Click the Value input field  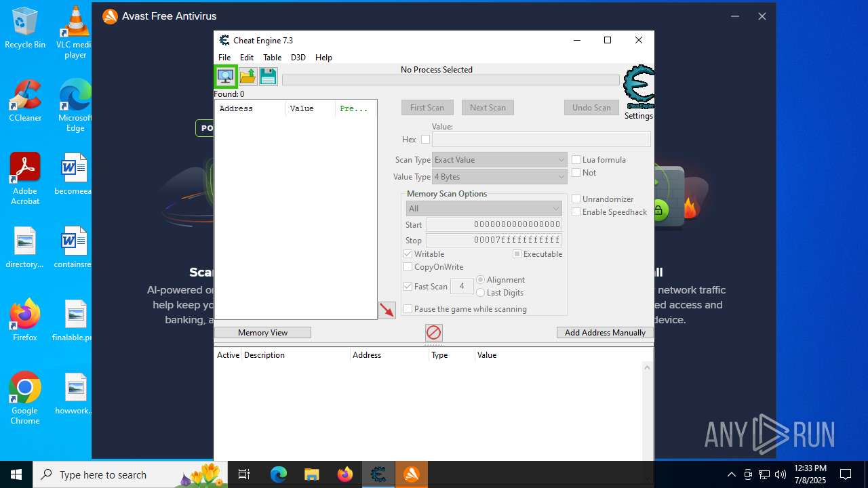(542, 140)
